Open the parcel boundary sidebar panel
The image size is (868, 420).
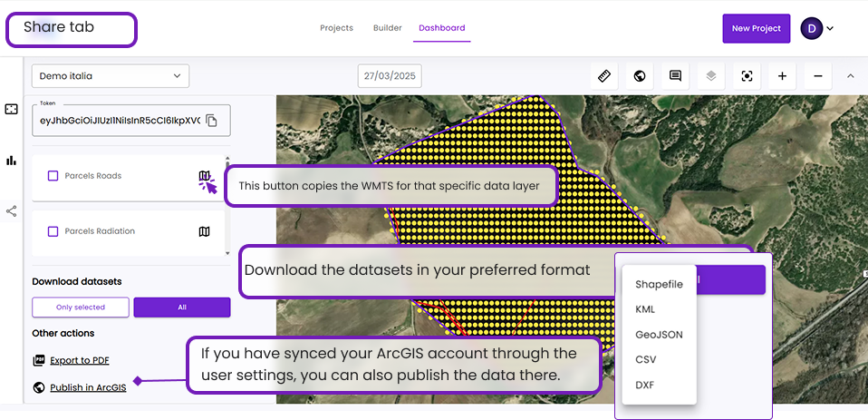tap(11, 109)
